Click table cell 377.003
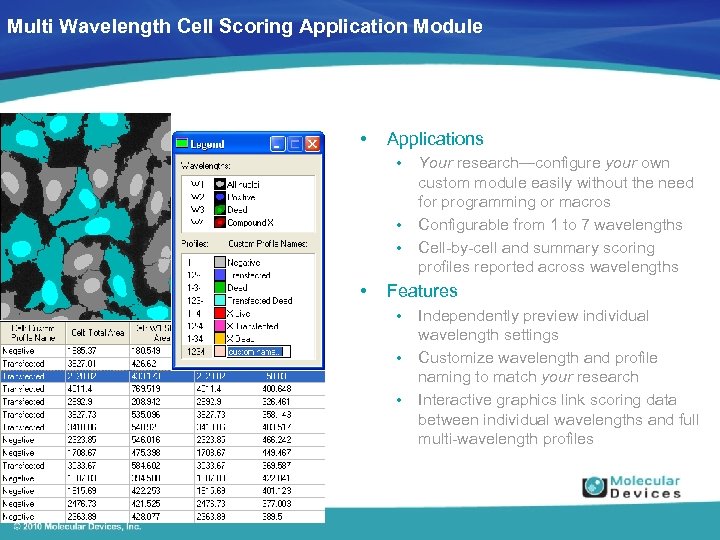This screenshot has height=540, width=720. coord(277,504)
